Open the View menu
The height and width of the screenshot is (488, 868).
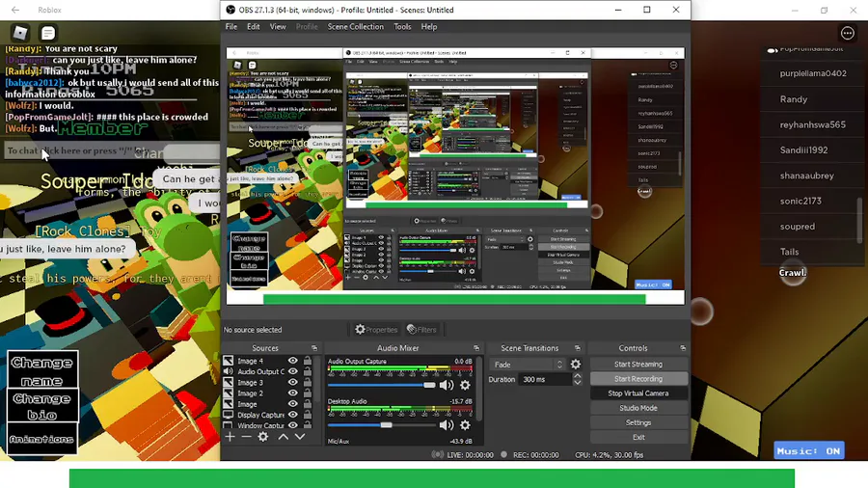278,27
